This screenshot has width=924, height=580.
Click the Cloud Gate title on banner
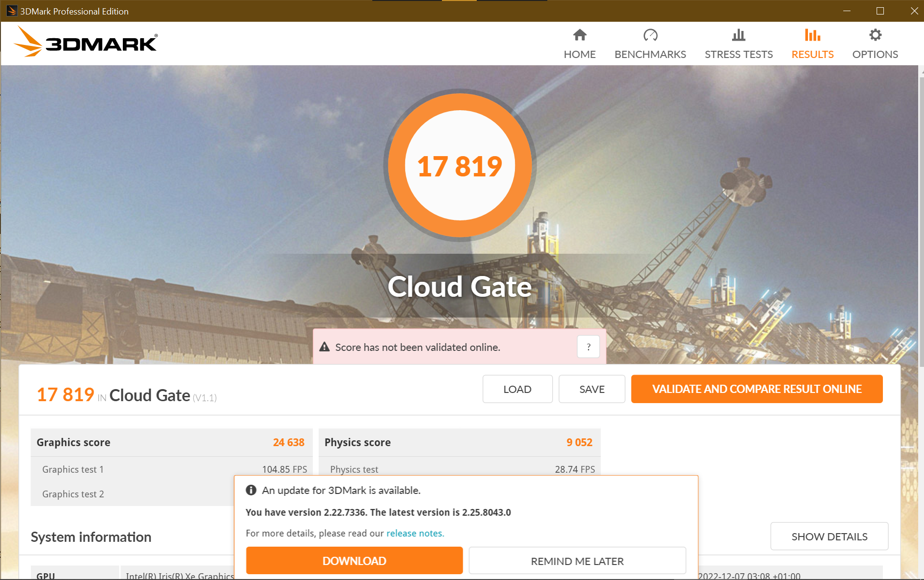(x=460, y=287)
